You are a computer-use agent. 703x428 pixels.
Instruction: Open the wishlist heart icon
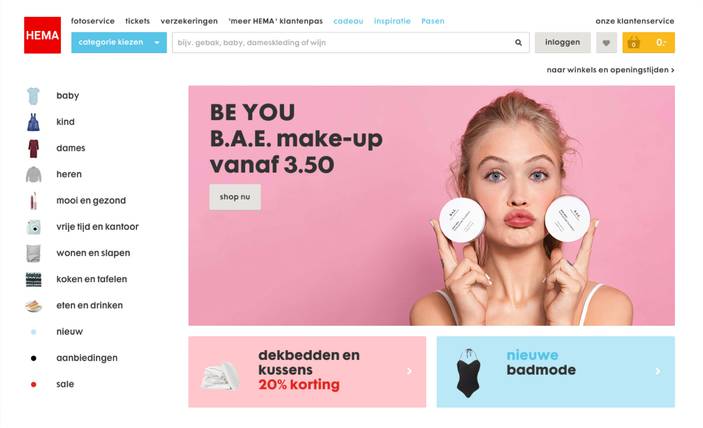(x=606, y=43)
